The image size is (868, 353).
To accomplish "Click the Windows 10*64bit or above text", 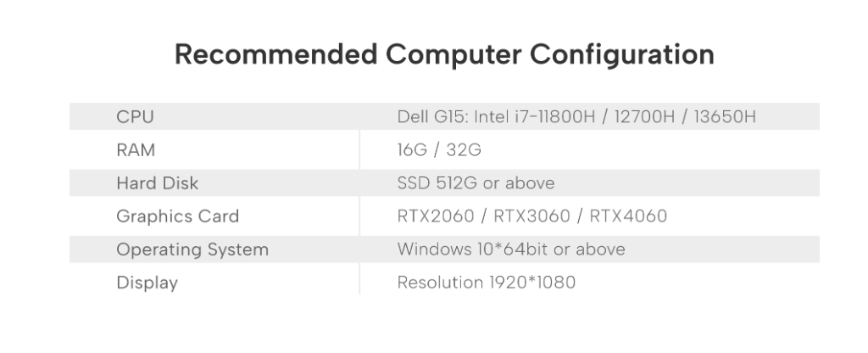I will coord(511,249).
